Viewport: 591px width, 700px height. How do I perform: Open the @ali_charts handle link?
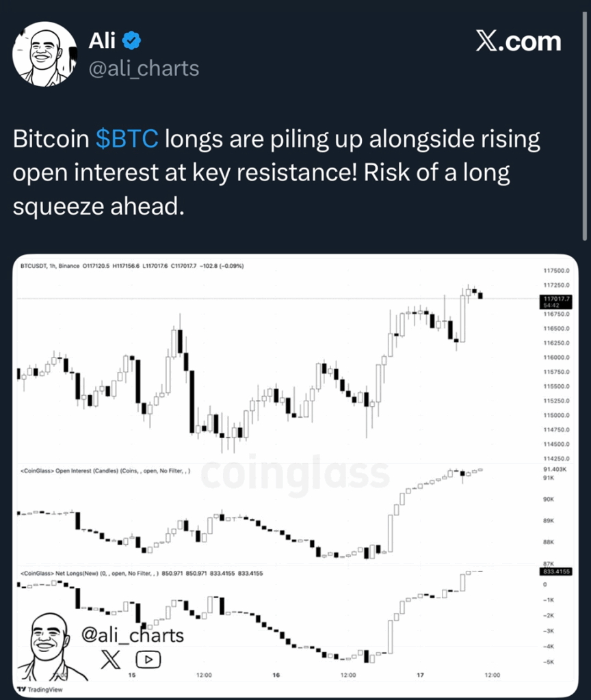144,68
